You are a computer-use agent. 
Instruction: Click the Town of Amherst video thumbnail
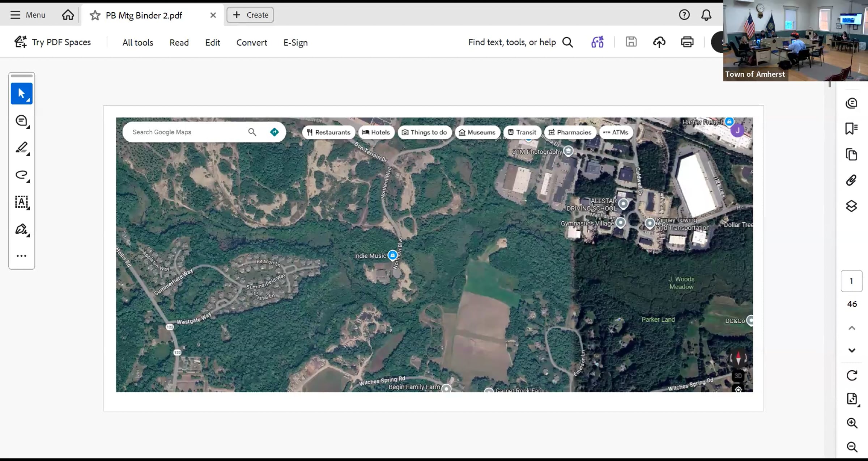coord(795,40)
